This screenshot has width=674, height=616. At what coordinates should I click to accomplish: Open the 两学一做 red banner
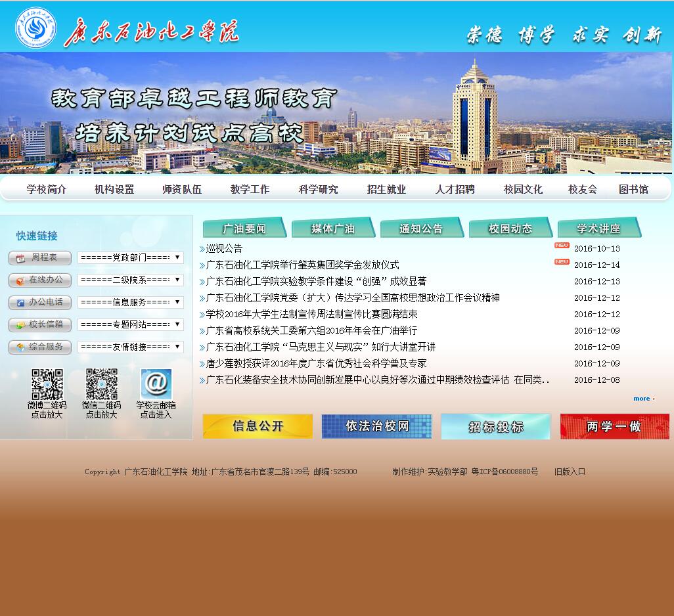tap(615, 426)
